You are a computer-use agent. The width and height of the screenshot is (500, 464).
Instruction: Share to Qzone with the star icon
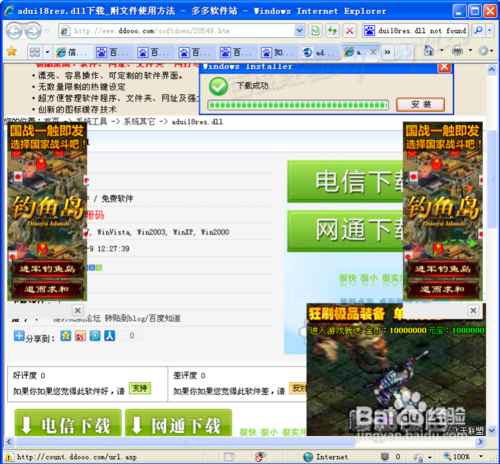pos(66,336)
